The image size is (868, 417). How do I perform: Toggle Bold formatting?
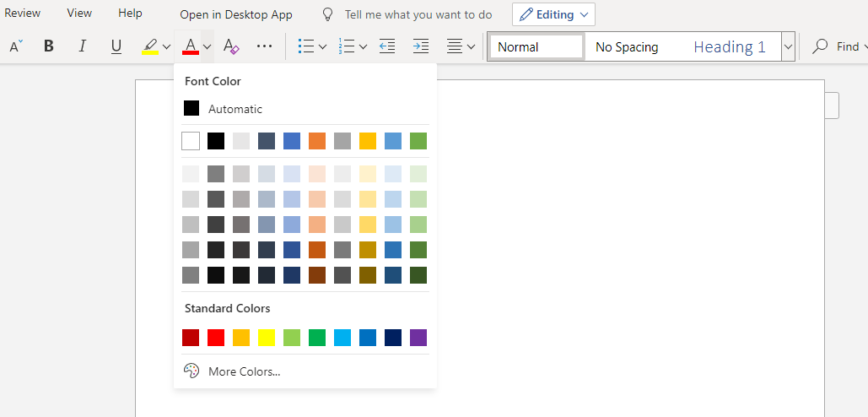coord(49,46)
